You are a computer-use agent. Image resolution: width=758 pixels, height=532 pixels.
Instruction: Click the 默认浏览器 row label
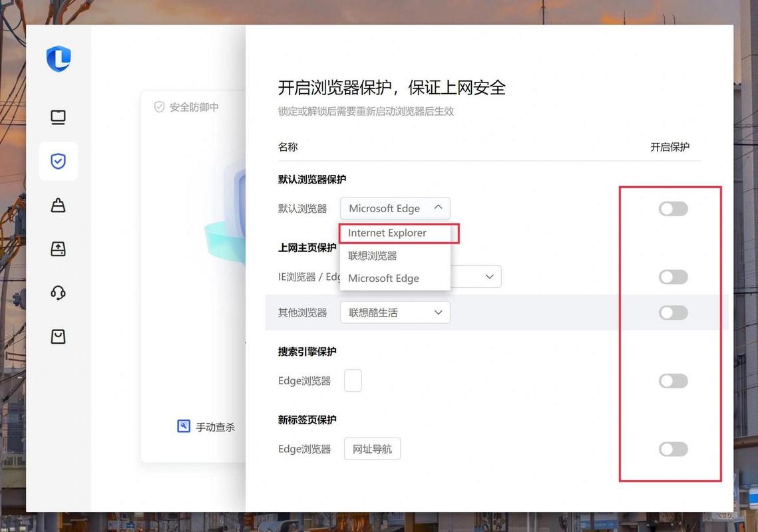(302, 209)
